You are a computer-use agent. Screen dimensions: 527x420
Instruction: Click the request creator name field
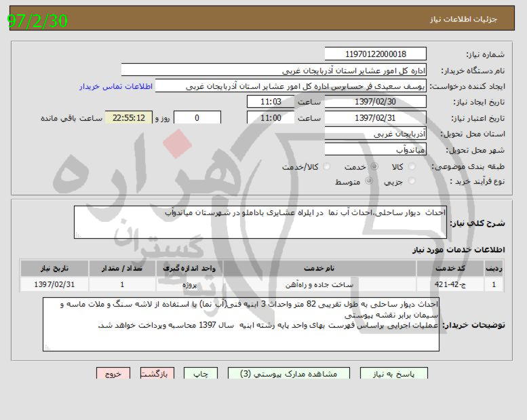point(291,86)
